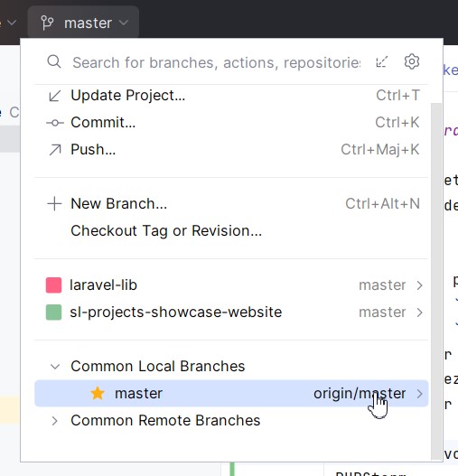
Task: Click the Push arrow icon
Action: [x=55, y=150]
